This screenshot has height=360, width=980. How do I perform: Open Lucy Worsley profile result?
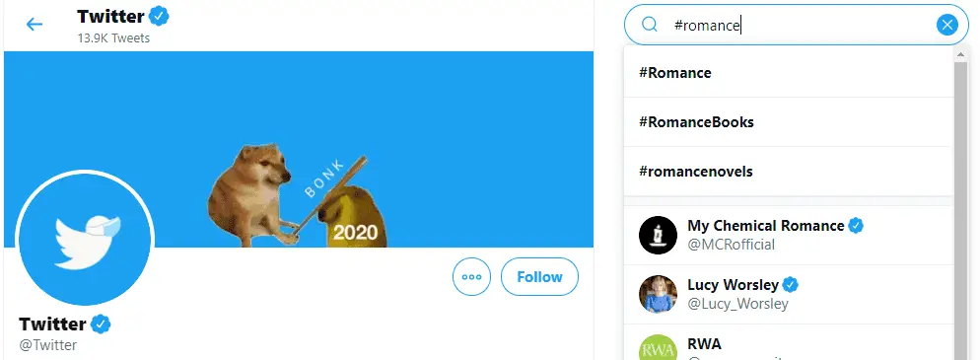pyautogui.click(x=788, y=294)
